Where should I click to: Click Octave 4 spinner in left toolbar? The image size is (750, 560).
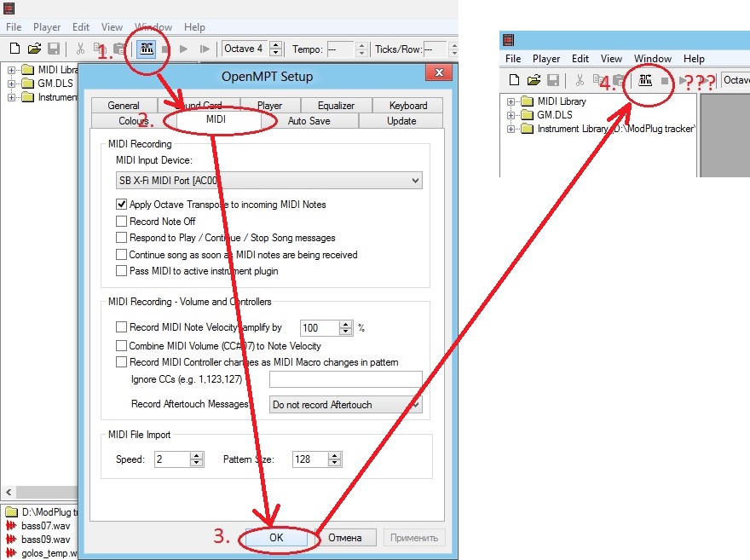[275, 49]
